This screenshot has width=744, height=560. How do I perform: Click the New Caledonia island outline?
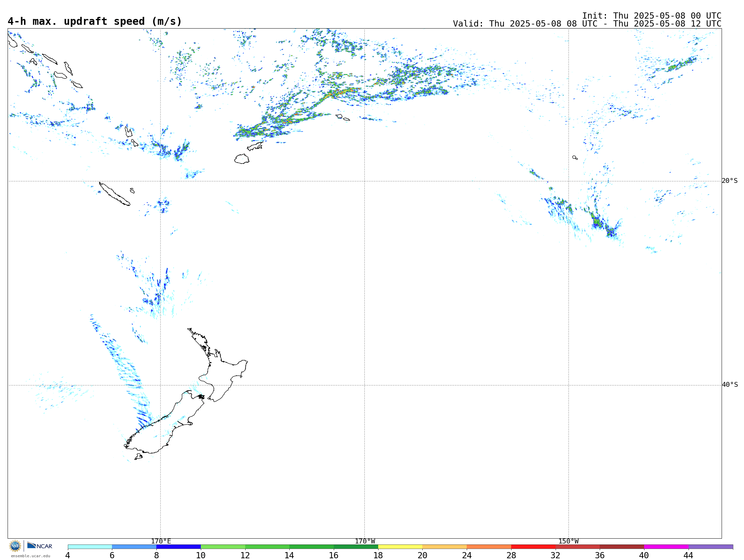(x=114, y=194)
